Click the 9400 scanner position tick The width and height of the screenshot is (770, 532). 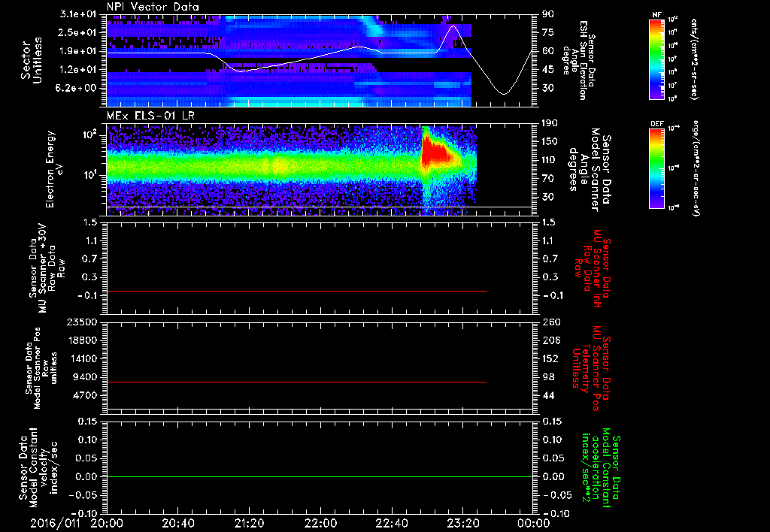86,377
